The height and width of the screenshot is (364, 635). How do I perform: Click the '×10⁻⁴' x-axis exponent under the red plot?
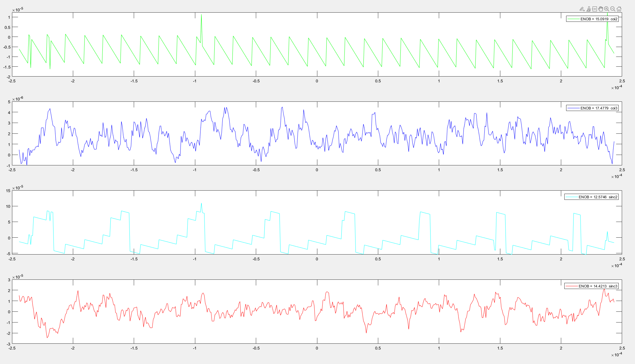617,354
